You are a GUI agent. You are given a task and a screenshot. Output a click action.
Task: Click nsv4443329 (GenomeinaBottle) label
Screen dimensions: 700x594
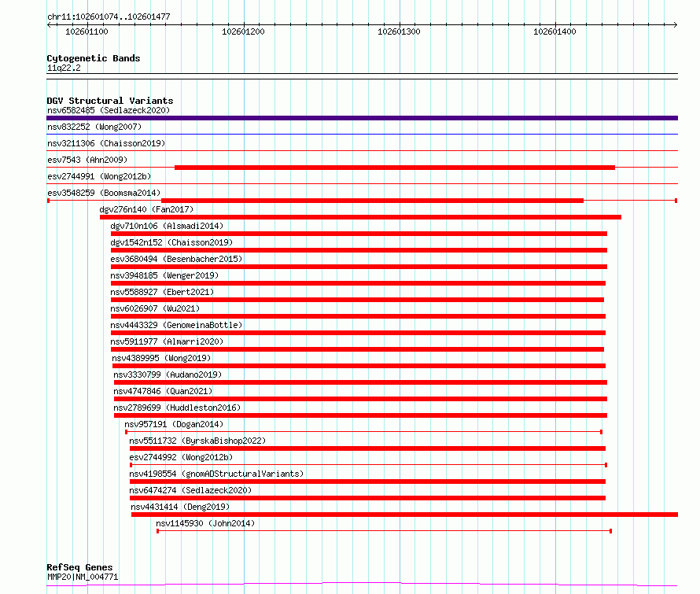176,325
